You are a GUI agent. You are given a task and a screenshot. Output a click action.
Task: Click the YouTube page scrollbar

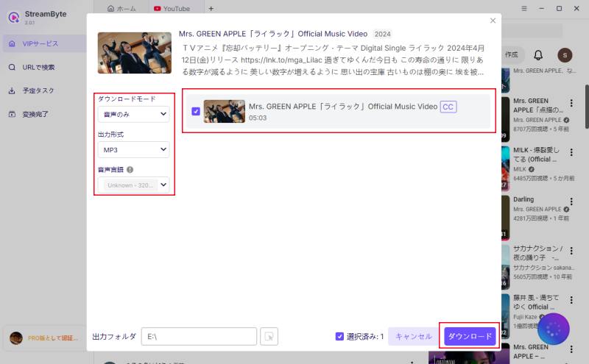tap(587, 107)
